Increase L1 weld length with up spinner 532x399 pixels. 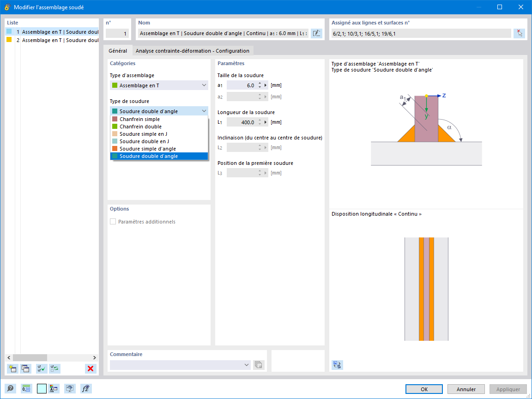[x=260, y=120]
